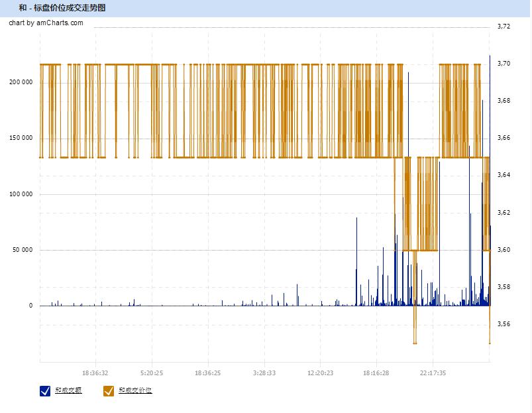
Task: Click the 5:20:25 time axis label
Action: [152, 373]
